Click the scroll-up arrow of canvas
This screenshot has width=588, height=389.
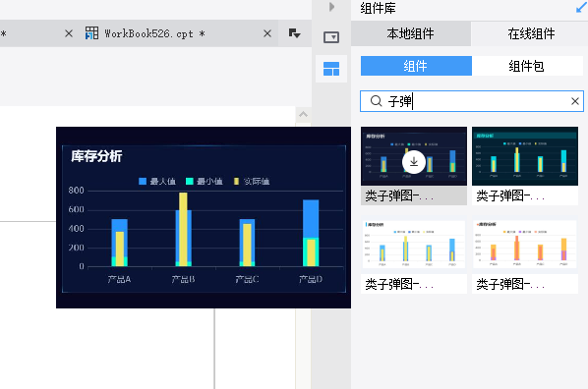pos(304,114)
